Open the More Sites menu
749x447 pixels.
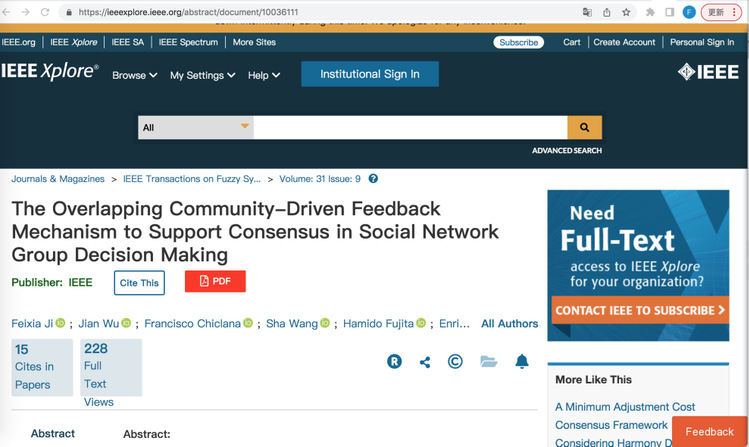254,42
